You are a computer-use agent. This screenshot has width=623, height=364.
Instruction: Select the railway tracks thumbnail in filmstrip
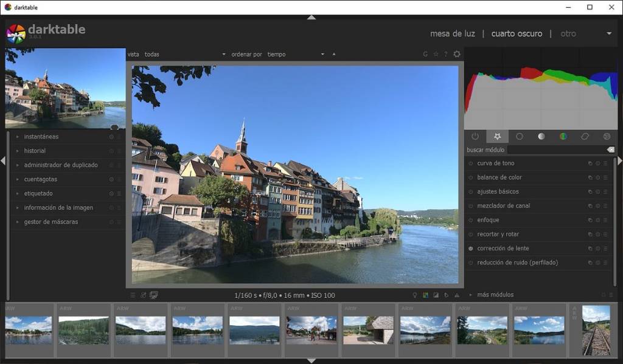point(596,330)
